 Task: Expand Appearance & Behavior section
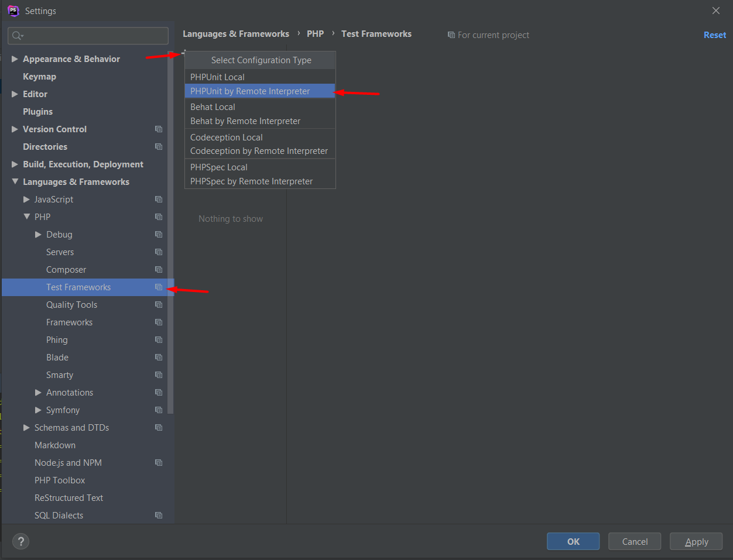[15, 59]
